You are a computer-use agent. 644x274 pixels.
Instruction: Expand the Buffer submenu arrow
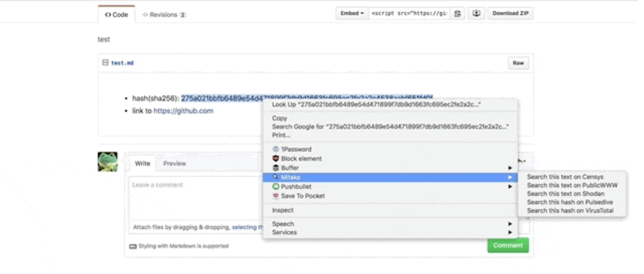510,168
